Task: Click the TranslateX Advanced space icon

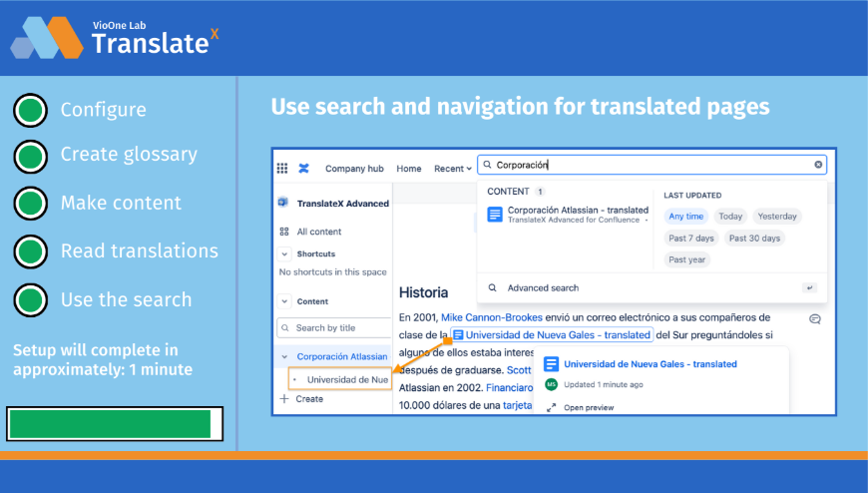Action: point(283,203)
